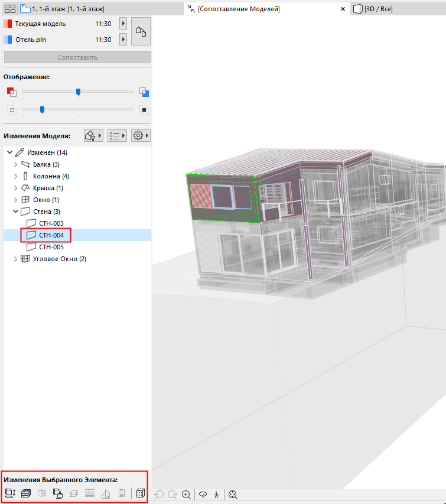Open the Текущая модель version arrow menu
446x504 pixels.
point(123,24)
